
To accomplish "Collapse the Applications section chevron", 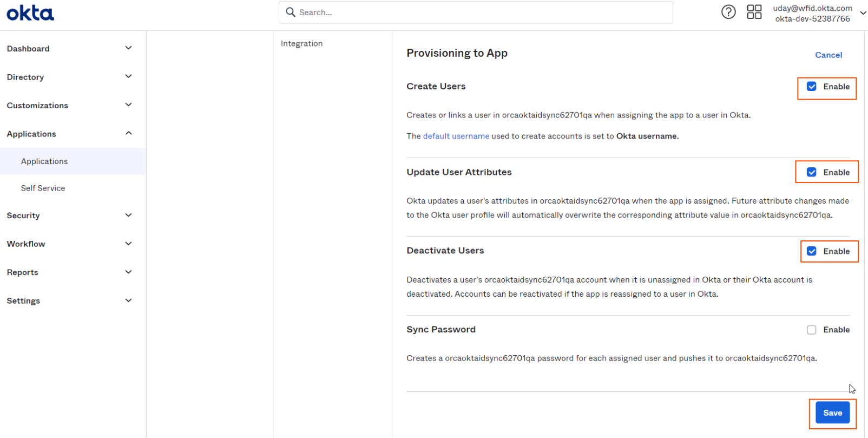I will pyautogui.click(x=128, y=133).
